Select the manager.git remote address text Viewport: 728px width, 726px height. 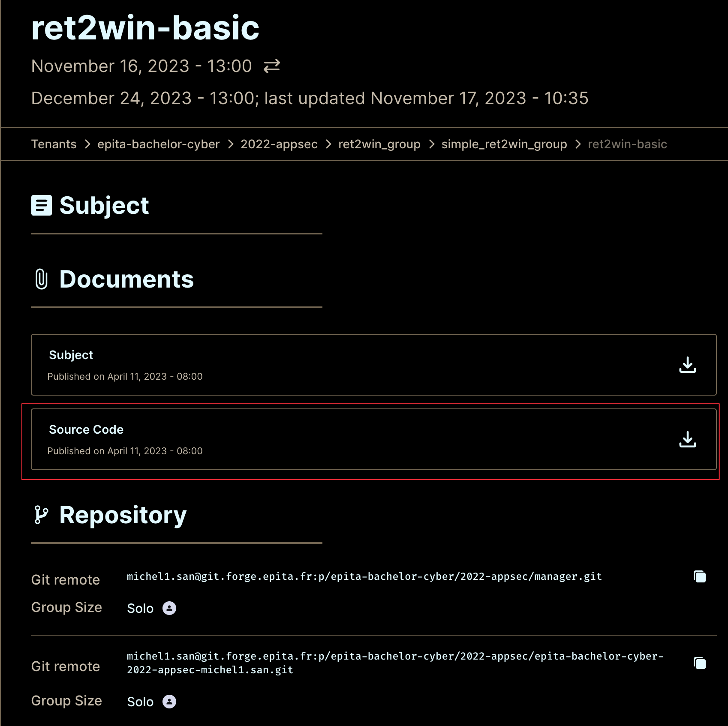pos(364,576)
